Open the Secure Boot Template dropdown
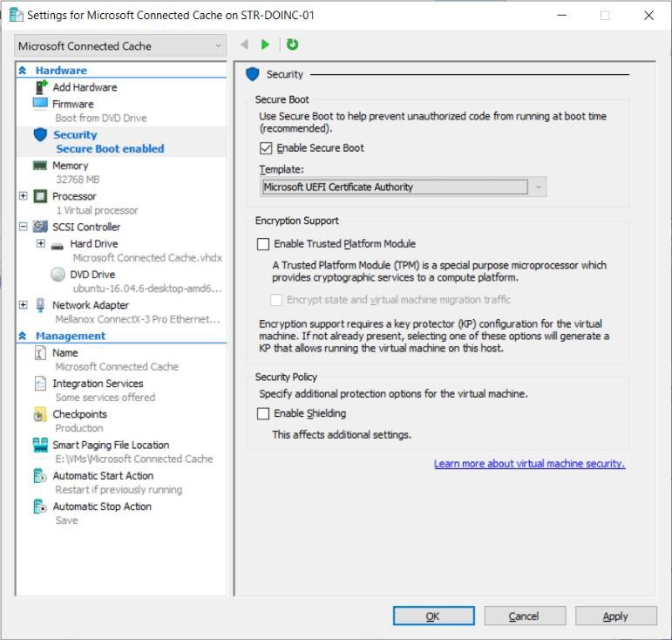The height and width of the screenshot is (640, 672). [x=538, y=187]
